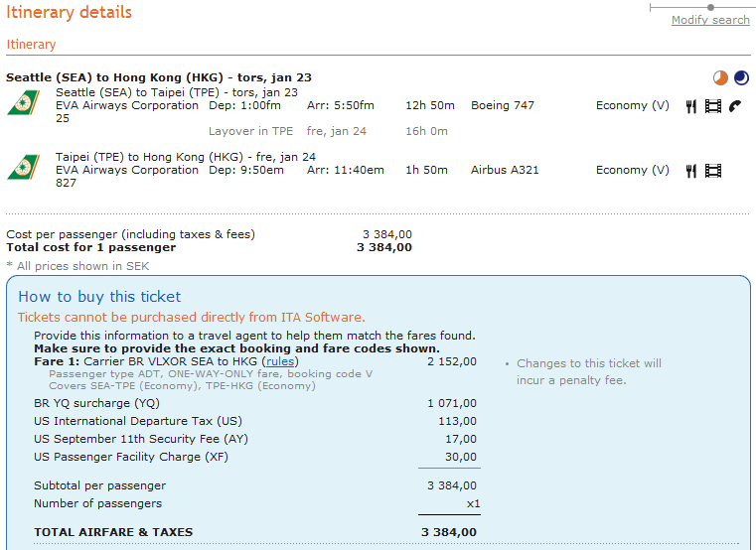The width and height of the screenshot is (756, 550).
Task: Click the EVA Airways logo for flight 827
Action: [x=23, y=167]
